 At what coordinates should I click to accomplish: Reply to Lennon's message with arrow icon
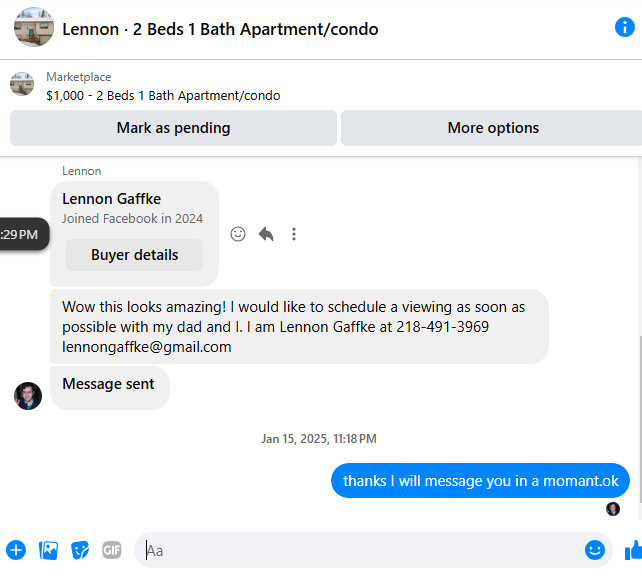pyautogui.click(x=266, y=234)
